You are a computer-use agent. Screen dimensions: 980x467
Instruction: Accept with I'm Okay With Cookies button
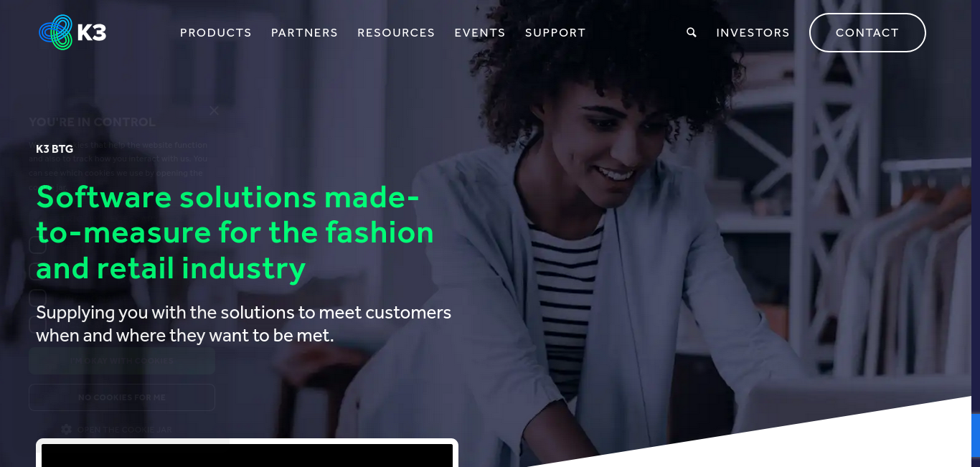[122, 361]
